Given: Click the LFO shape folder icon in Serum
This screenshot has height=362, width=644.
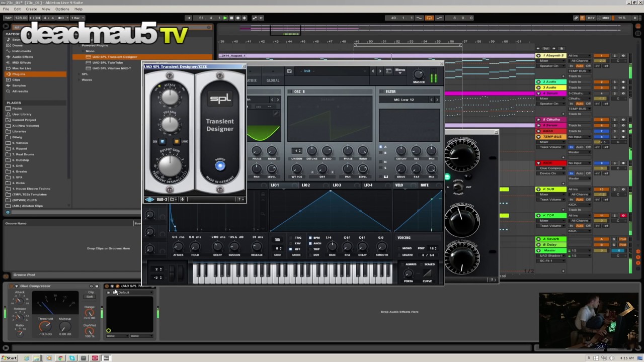Looking at the screenshot, I should tap(277, 240).
